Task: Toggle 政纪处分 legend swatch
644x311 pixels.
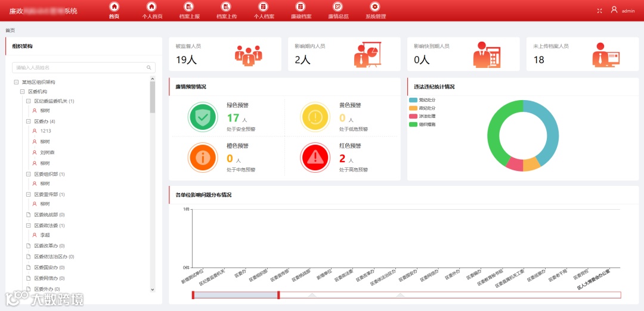Action: [x=413, y=108]
